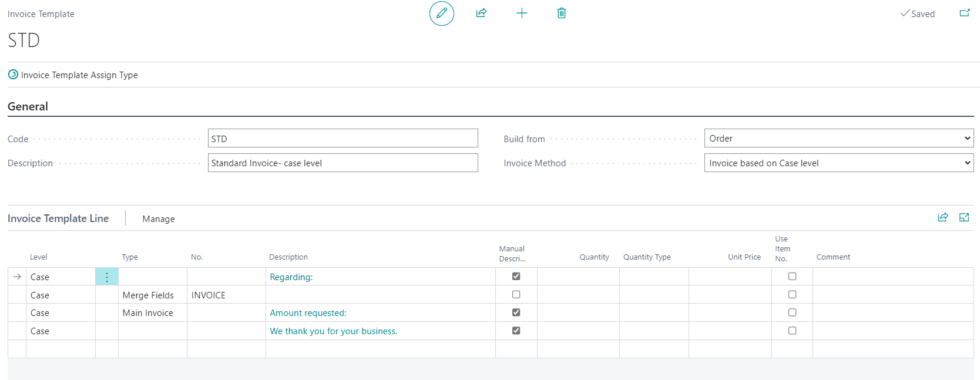Screen dimensions: 980x380
Task: Click the Code input field
Action: [x=343, y=139]
